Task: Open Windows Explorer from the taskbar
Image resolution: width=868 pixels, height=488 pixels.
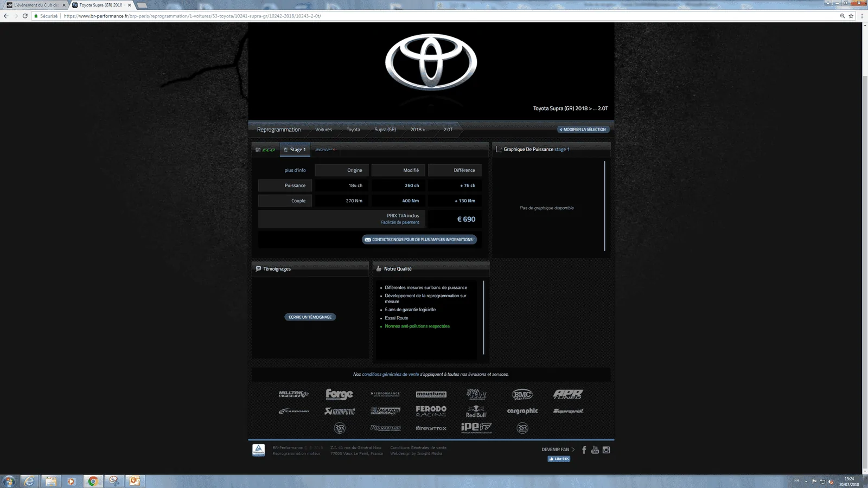Action: coord(50,481)
